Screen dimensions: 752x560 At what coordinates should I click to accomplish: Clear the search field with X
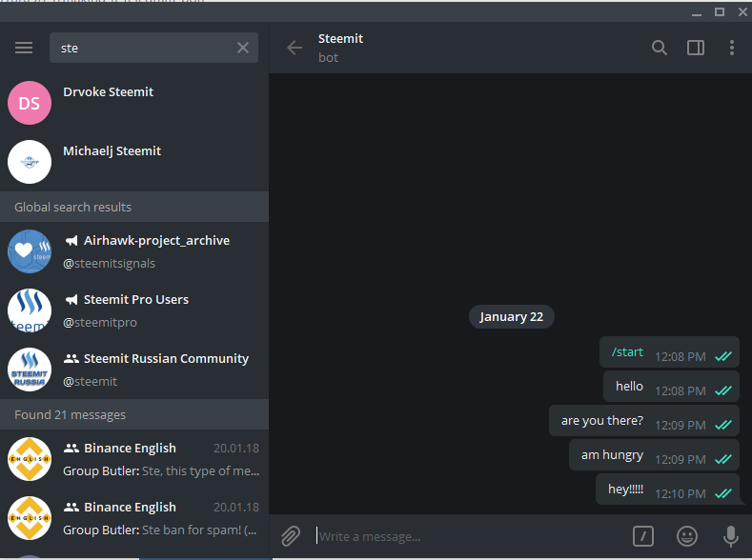point(243,48)
